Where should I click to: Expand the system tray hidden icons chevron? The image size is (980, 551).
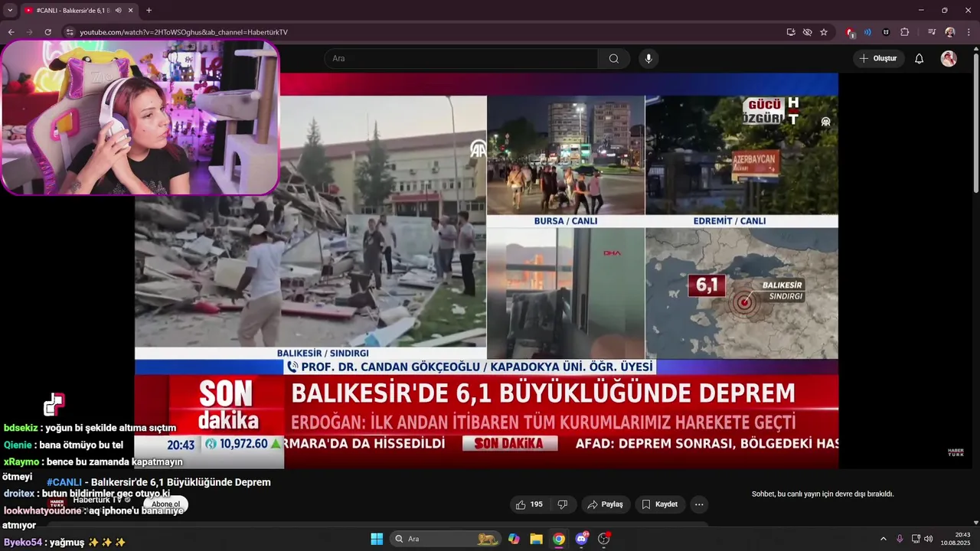click(x=883, y=539)
